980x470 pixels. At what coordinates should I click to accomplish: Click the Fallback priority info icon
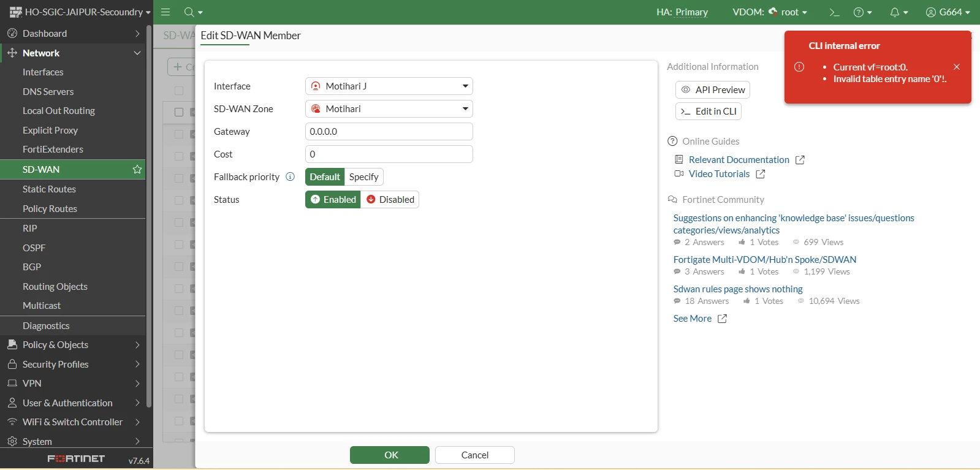click(x=291, y=176)
